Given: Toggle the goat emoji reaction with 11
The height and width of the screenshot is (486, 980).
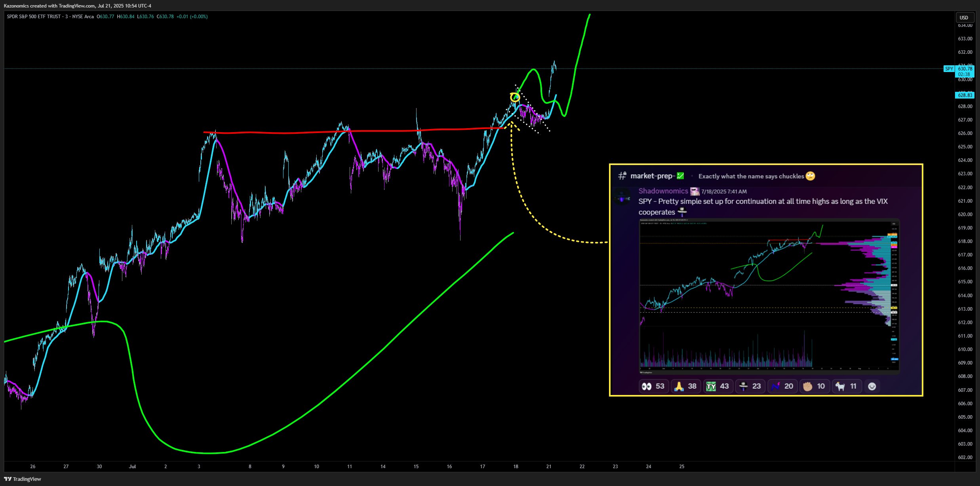Looking at the screenshot, I should (847, 386).
